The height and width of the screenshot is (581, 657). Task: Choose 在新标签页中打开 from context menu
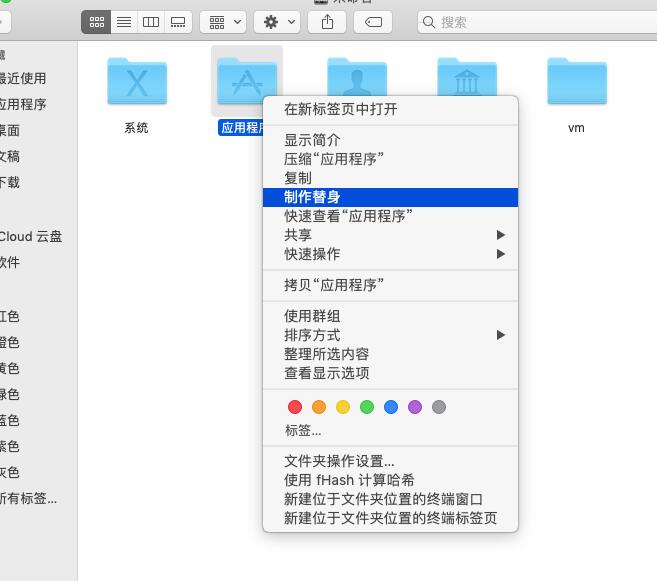point(391,109)
